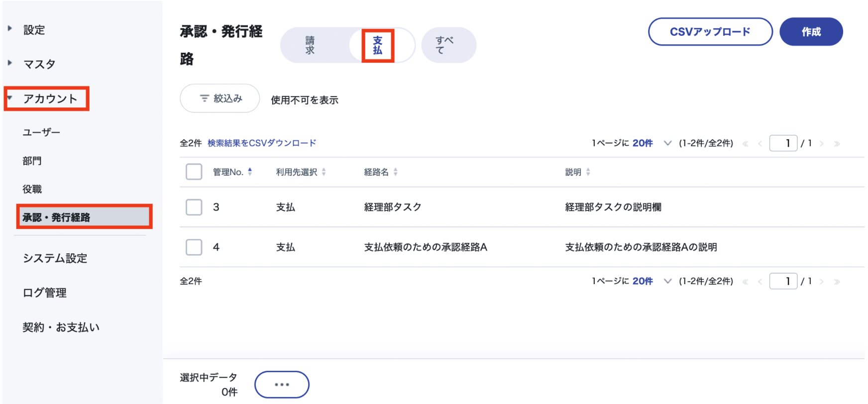
Task: Check the row 4 承認経路A checkbox
Action: 194,247
